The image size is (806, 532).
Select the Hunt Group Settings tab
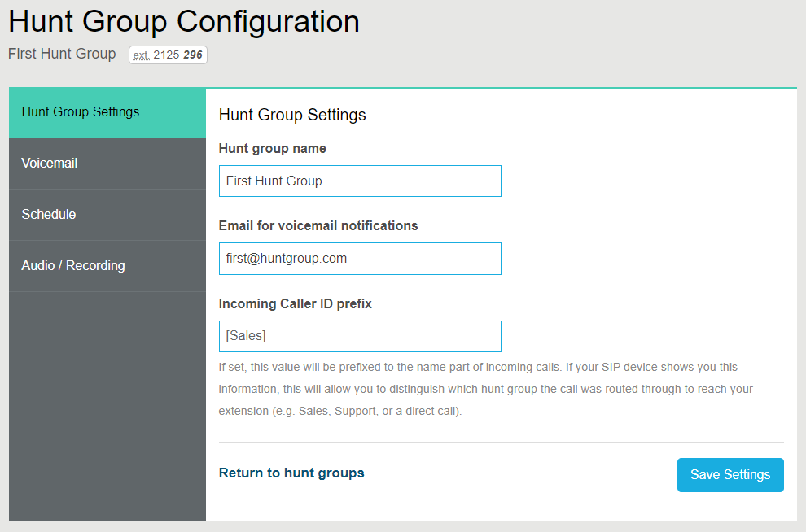tap(79, 111)
